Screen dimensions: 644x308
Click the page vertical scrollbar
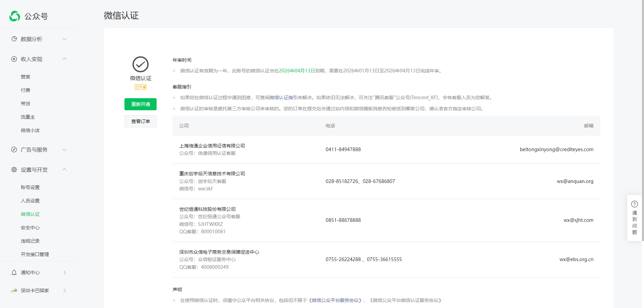[642, 121]
